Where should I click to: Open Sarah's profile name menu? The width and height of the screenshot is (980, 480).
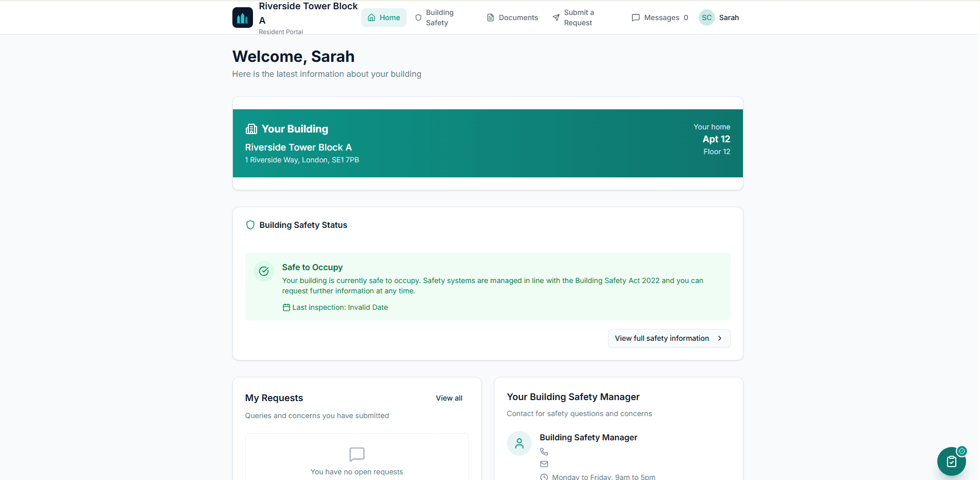(729, 18)
